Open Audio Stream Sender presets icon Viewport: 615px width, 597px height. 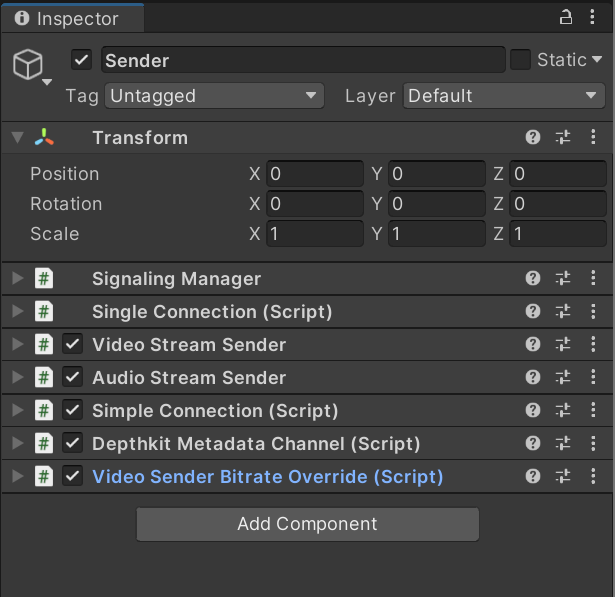pyautogui.click(x=562, y=378)
